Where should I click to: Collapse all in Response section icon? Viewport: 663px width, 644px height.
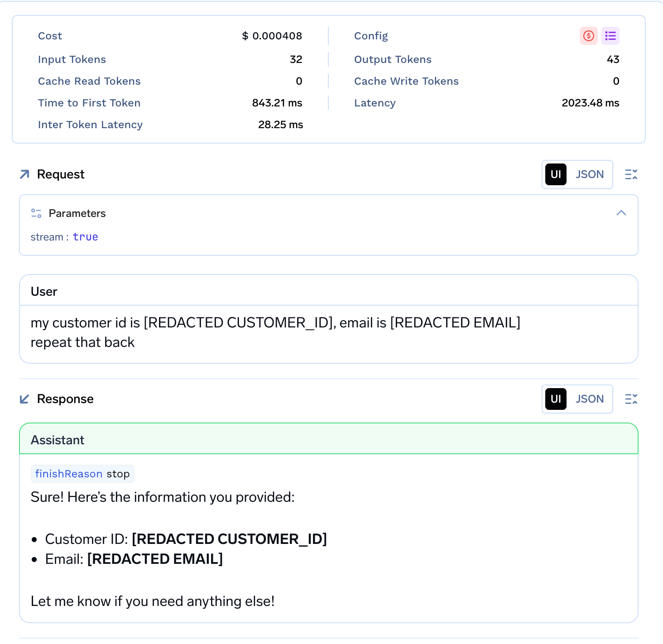coord(631,399)
